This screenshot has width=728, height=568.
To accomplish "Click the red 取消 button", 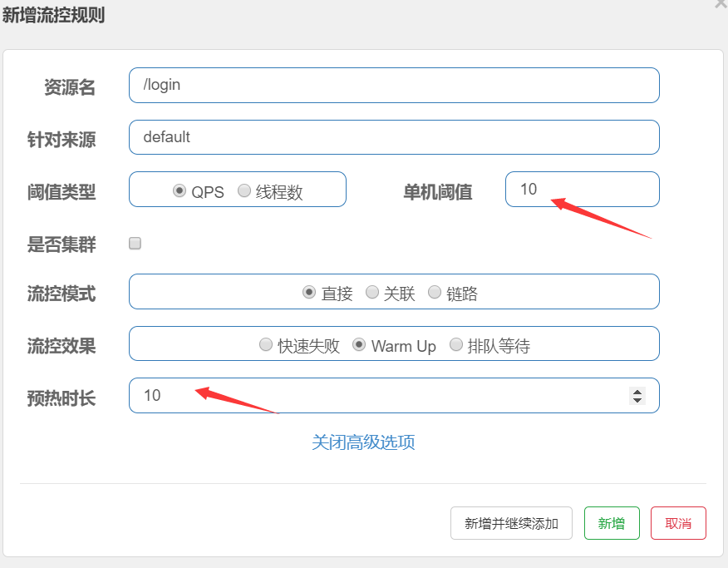I will click(678, 523).
